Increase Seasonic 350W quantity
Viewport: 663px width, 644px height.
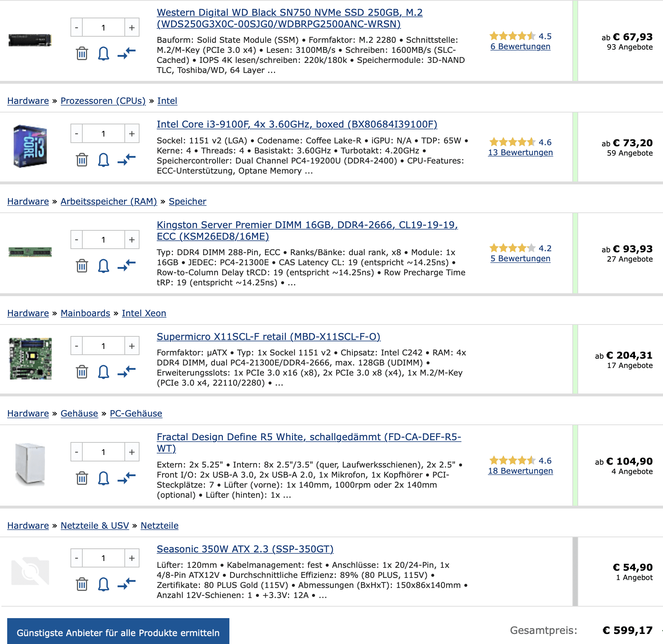click(x=132, y=558)
